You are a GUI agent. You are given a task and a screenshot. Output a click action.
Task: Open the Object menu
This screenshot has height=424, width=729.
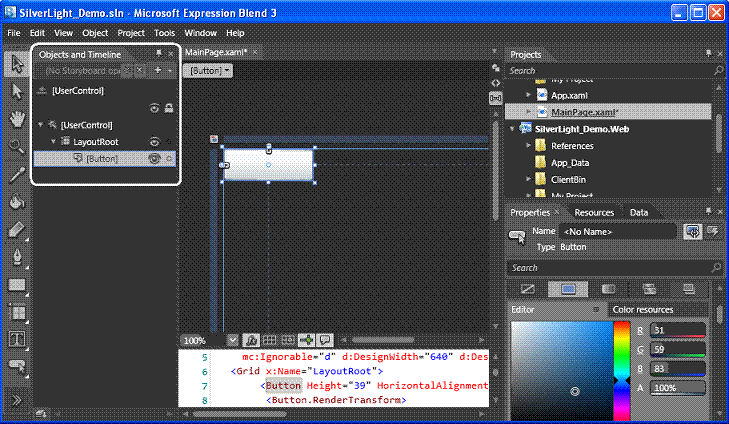pos(95,33)
